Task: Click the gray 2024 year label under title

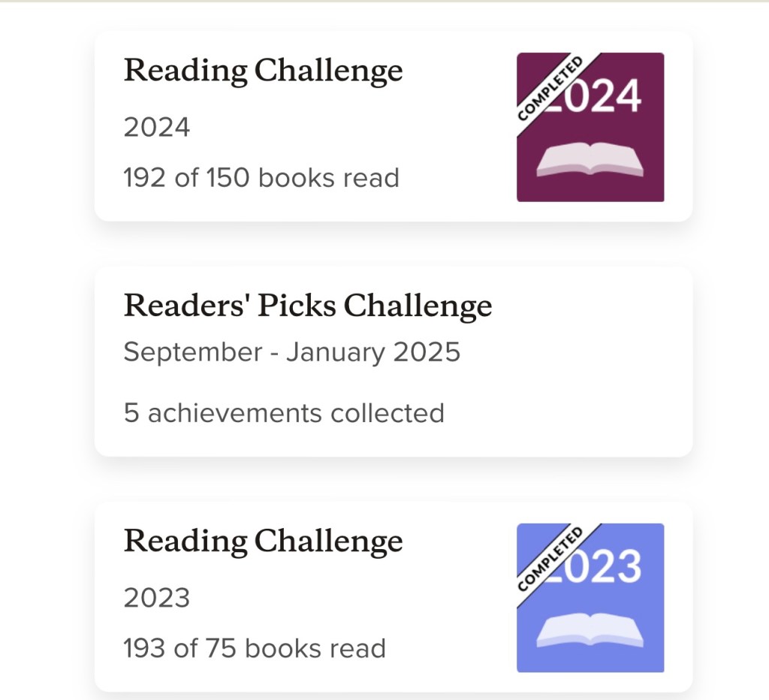Action: (x=157, y=128)
